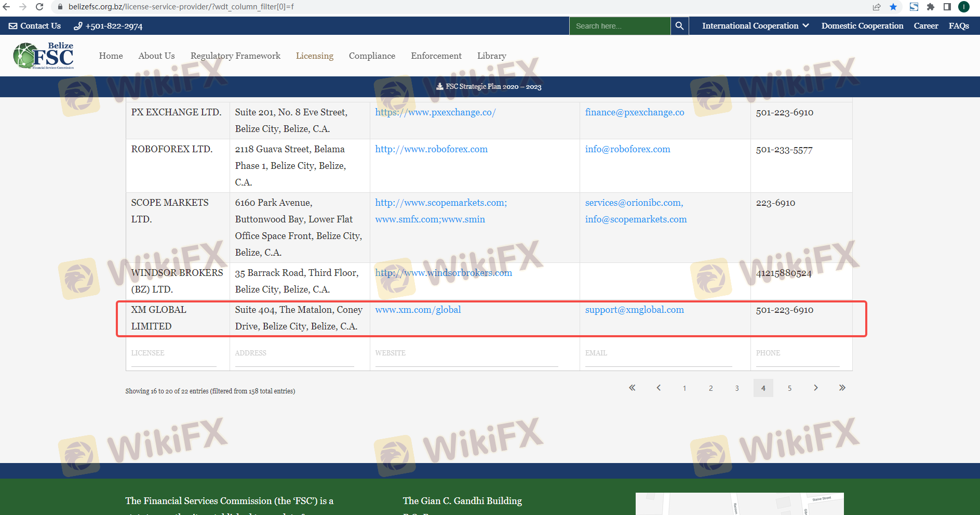Screen dimensions: 980x515
Task: Click the search magnifier icon
Action: tap(679, 26)
